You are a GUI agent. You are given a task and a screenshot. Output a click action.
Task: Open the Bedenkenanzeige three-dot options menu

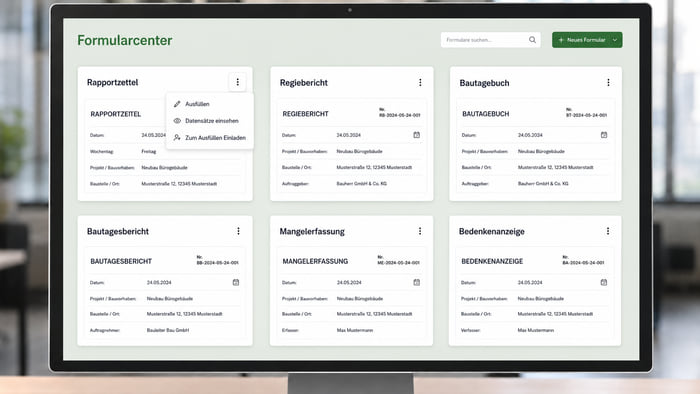point(608,231)
